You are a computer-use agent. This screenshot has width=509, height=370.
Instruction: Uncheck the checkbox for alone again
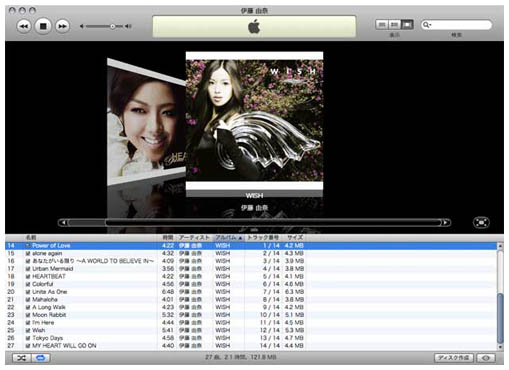(28, 253)
